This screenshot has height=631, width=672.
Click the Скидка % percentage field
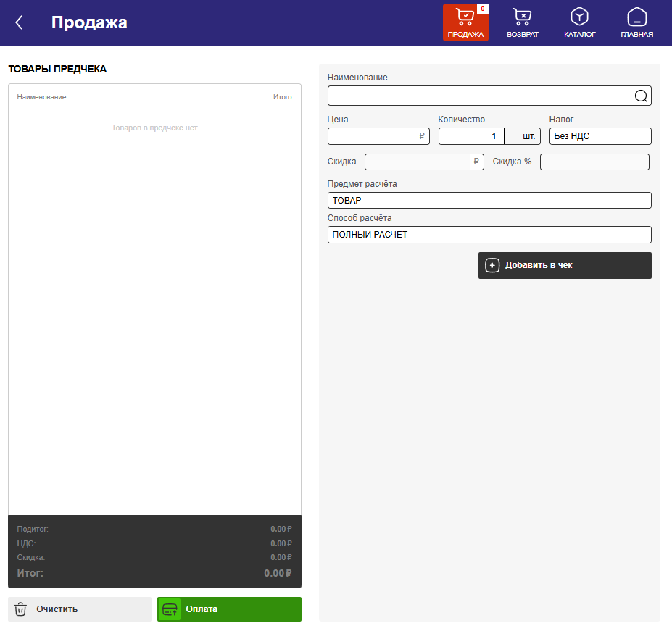(594, 162)
